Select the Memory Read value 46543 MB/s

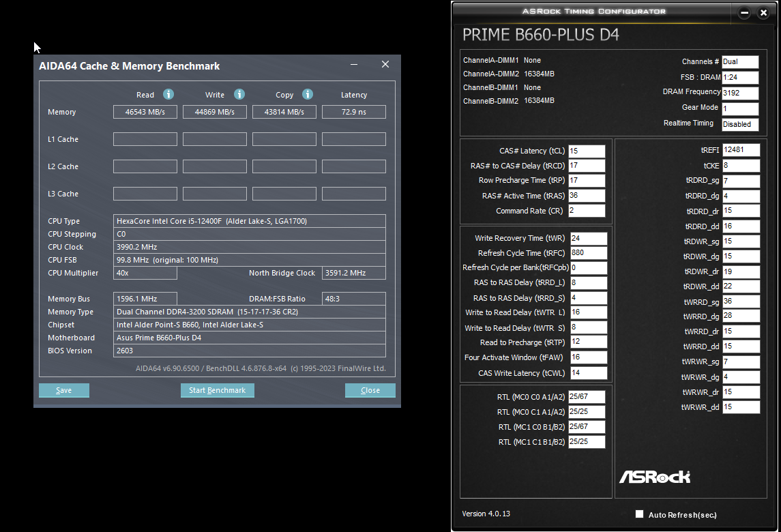point(145,112)
